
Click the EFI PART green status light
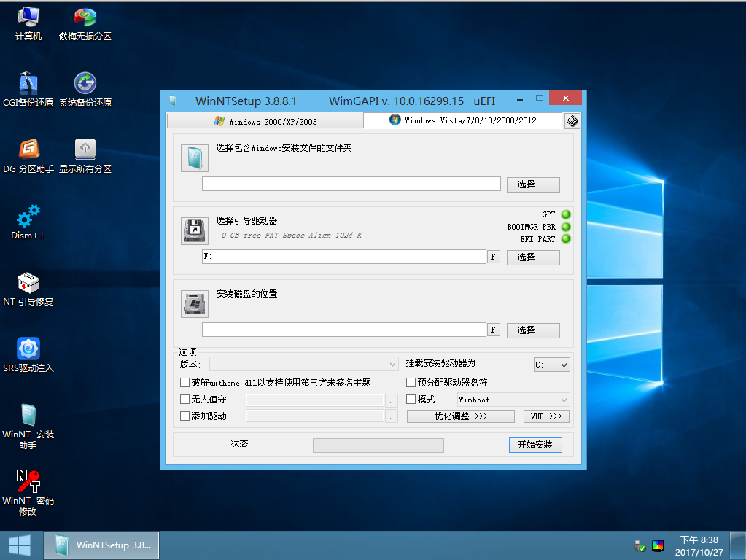coord(566,239)
